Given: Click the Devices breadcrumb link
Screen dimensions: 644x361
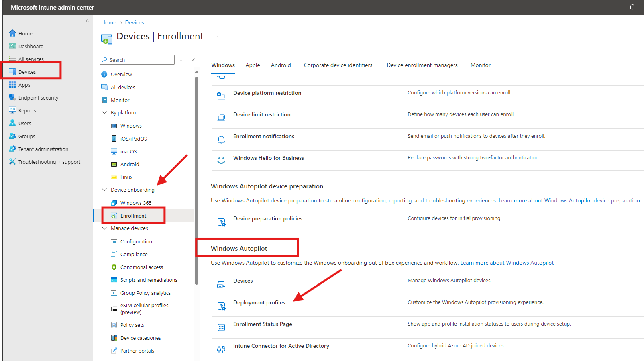Looking at the screenshot, I should click(134, 23).
